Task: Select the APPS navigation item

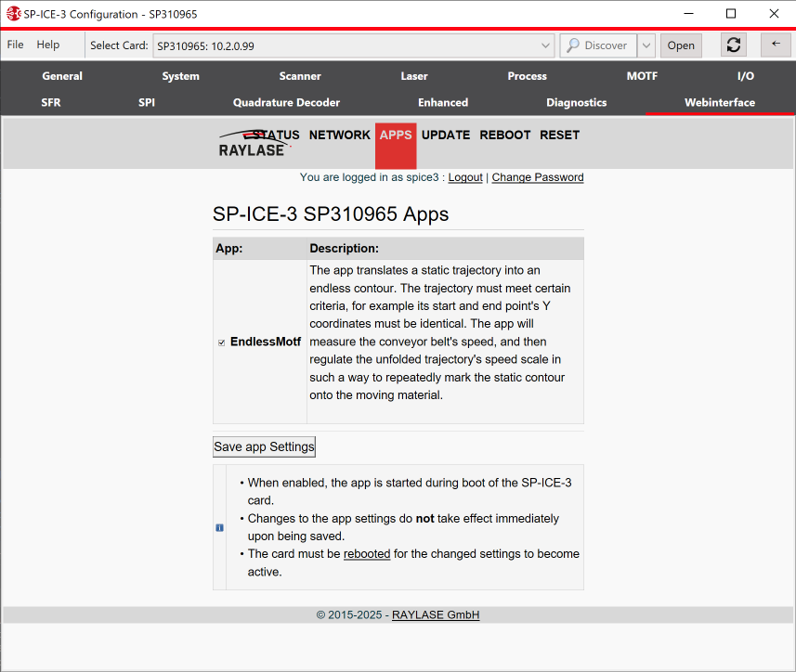Action: pos(396,146)
